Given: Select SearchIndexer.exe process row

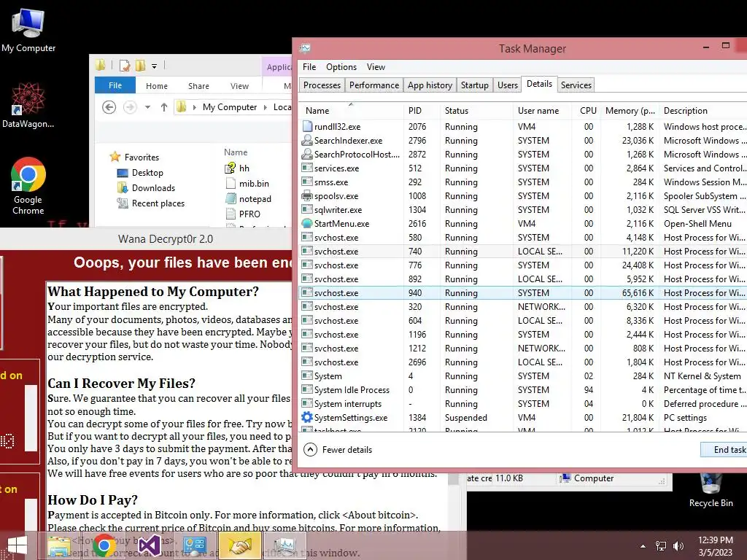Looking at the screenshot, I should click(523, 141).
